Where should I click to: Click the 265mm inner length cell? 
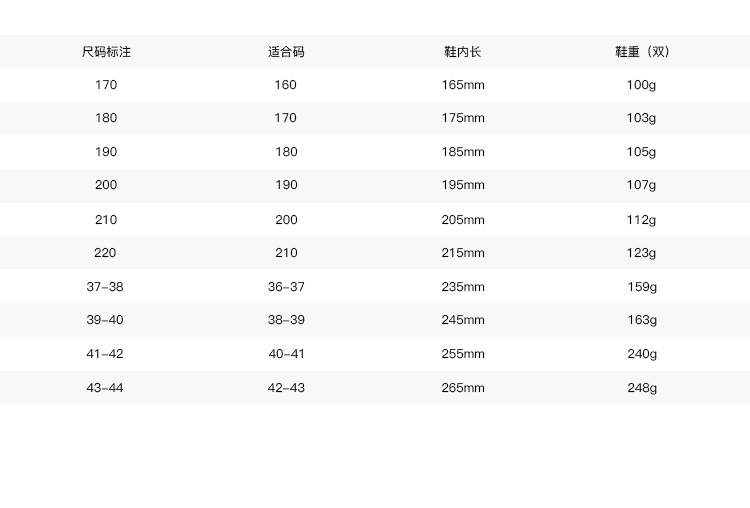463,388
